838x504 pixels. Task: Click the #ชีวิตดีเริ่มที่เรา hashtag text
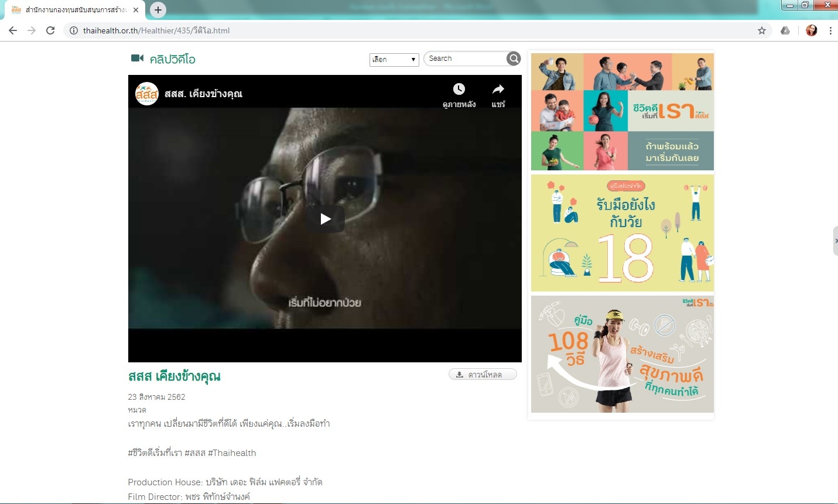(155, 453)
